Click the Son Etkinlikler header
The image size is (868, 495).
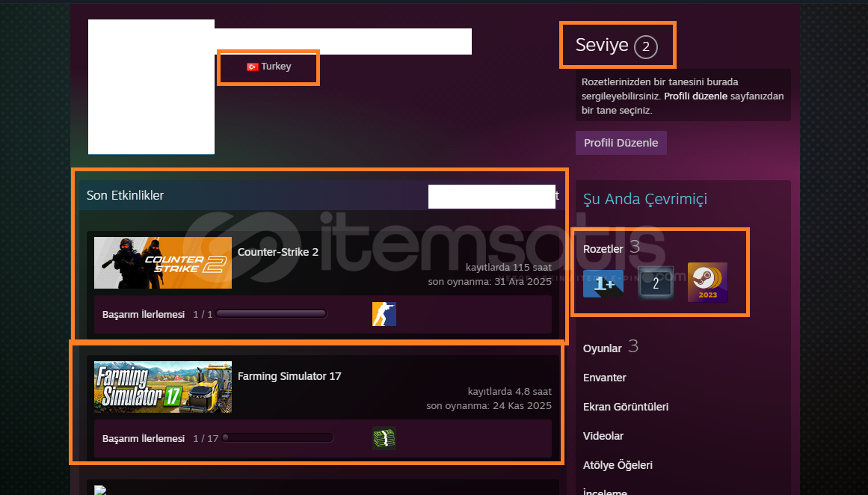tap(125, 195)
